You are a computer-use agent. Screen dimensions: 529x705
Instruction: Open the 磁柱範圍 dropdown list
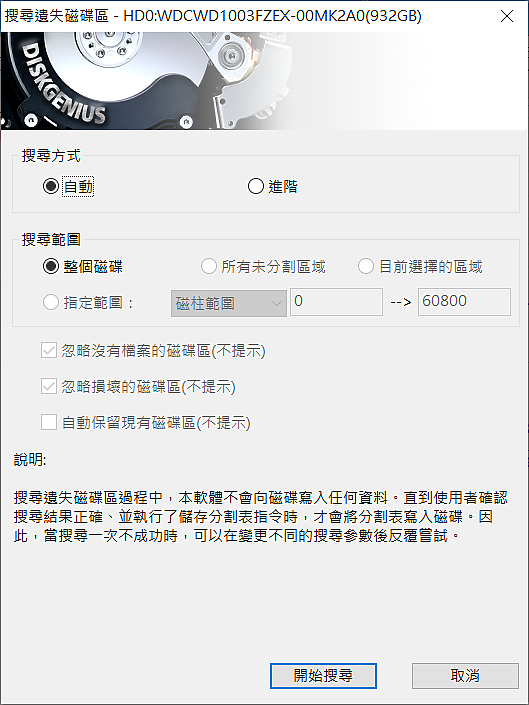tap(228, 303)
